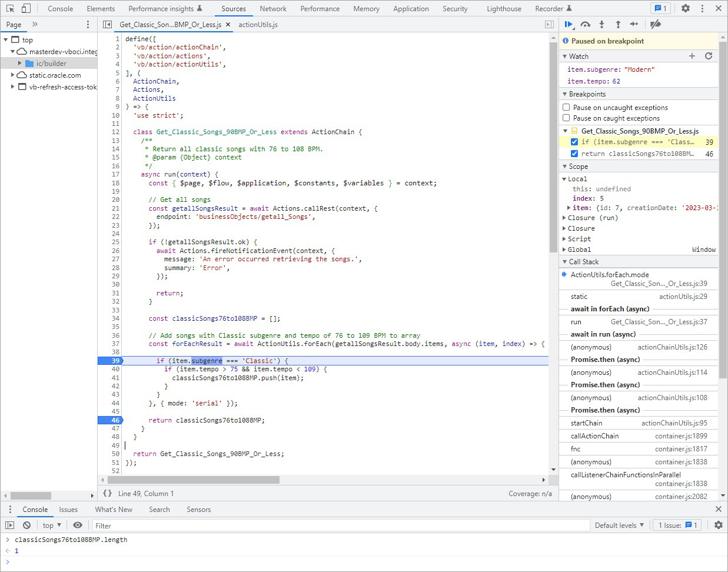Pretty-print source with the format braces icon
Image resolution: width=728 pixels, height=572 pixels.
pos(108,494)
